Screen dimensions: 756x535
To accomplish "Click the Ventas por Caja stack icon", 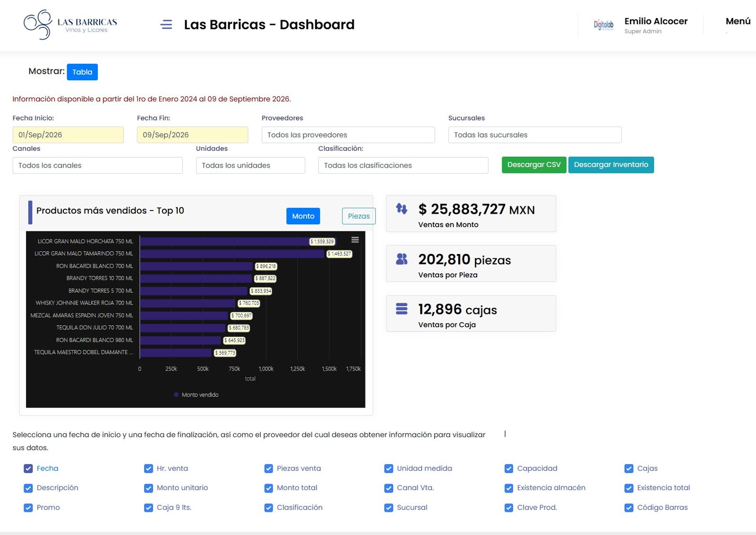I will tap(402, 309).
